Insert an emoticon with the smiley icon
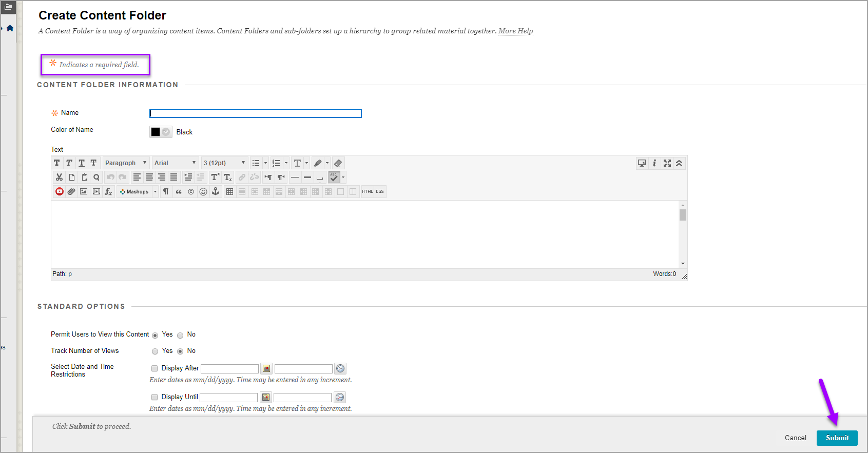The height and width of the screenshot is (453, 868). tap(203, 192)
